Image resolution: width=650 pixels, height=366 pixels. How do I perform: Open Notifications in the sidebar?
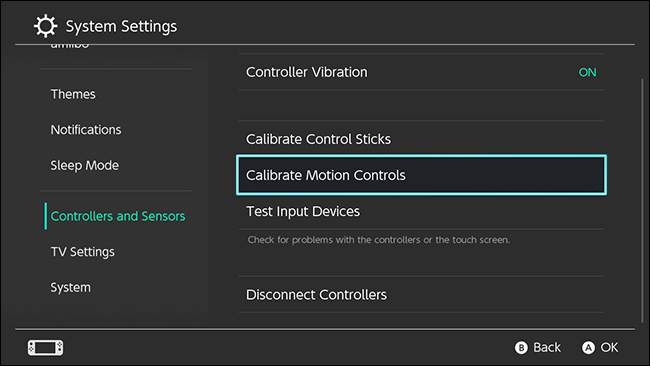point(86,130)
